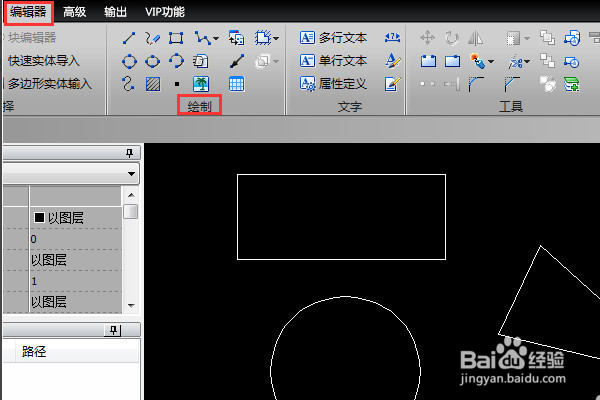This screenshot has width=600, height=400.
Task: Click the 多行文本 multiline text button
Action: 333,38
